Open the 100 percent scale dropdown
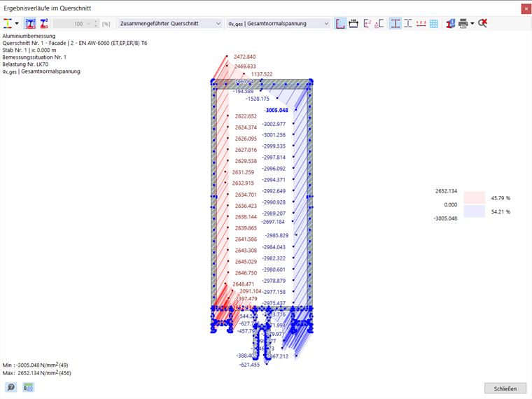Image resolution: width=532 pixels, height=399 pixels. pos(89,24)
